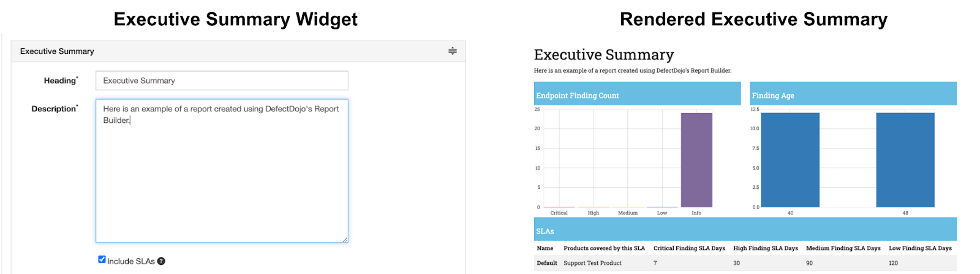Click the Include SLAs help question icon
This screenshot has width=980, height=274.
[x=161, y=261]
